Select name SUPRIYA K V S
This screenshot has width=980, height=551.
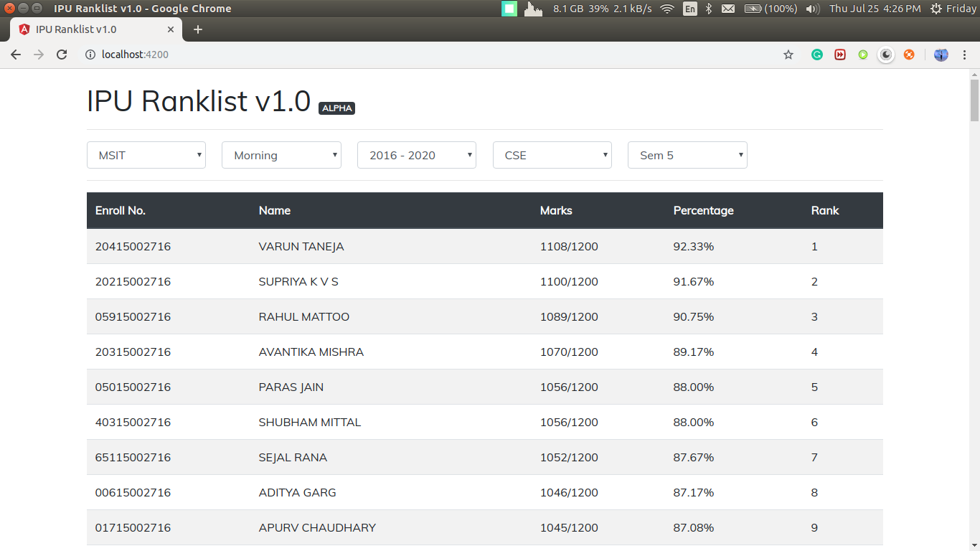(298, 281)
